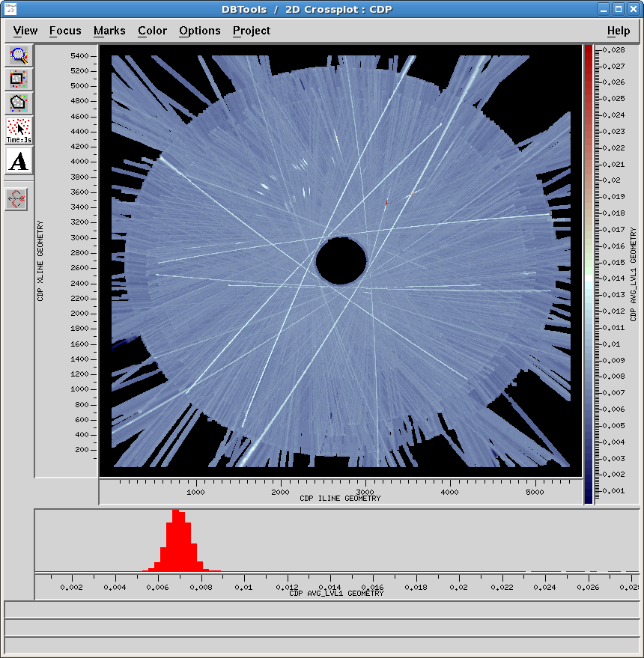Click the vertical color bar legend
Screen dimensions: 644x658
[x=589, y=274]
